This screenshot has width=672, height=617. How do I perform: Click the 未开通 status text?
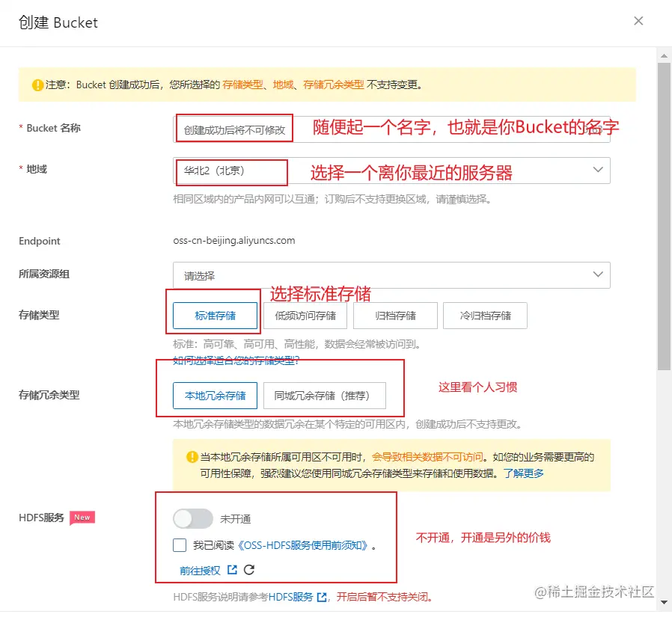pyautogui.click(x=235, y=519)
